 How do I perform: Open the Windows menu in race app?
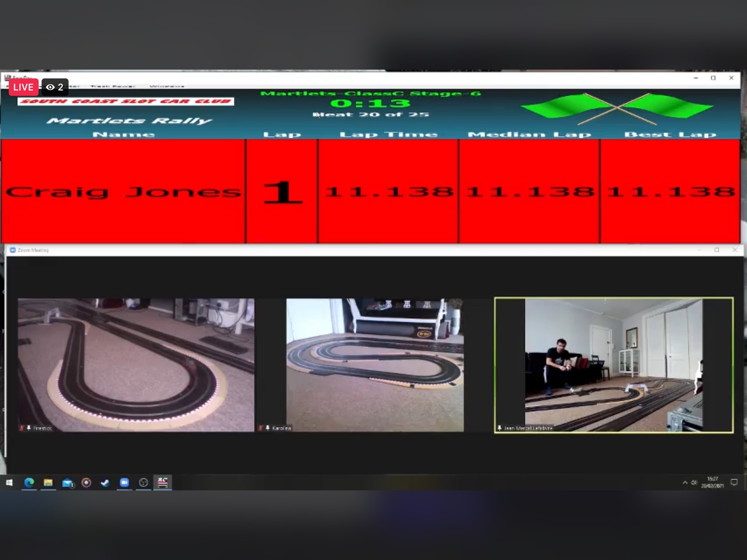(x=167, y=86)
